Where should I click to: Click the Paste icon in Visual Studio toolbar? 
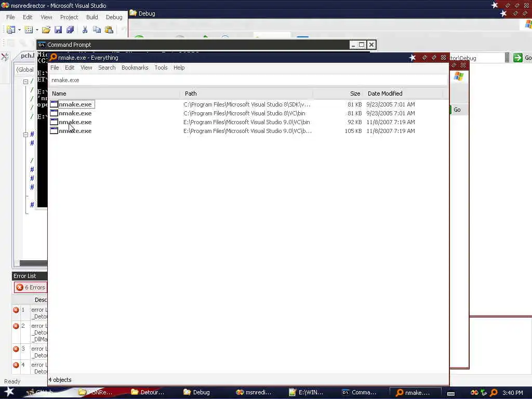coord(109,30)
